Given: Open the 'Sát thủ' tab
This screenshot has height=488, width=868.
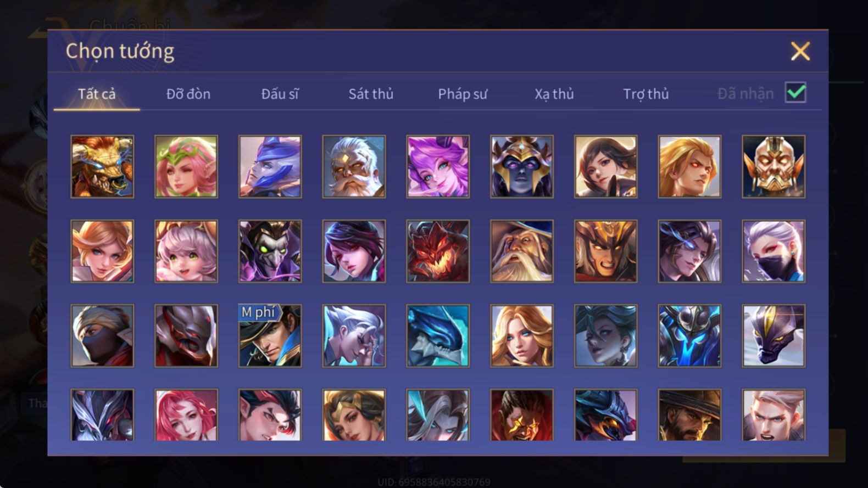Looking at the screenshot, I should tap(371, 94).
